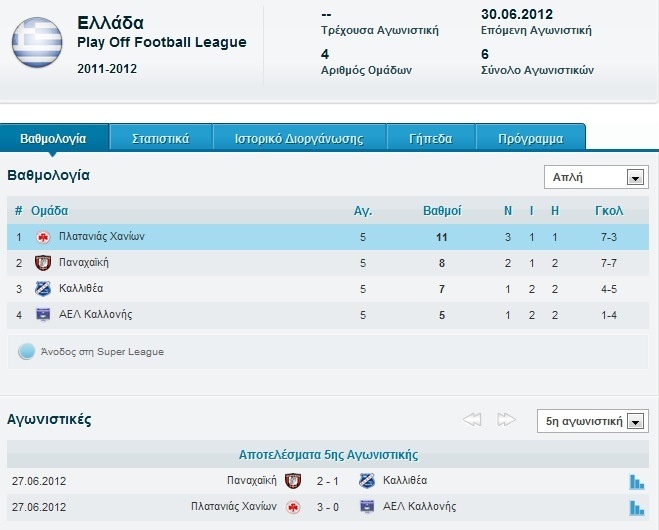The image size is (659, 530).
Task: Click Platanias Chanion crest in standings
Action: [43, 237]
